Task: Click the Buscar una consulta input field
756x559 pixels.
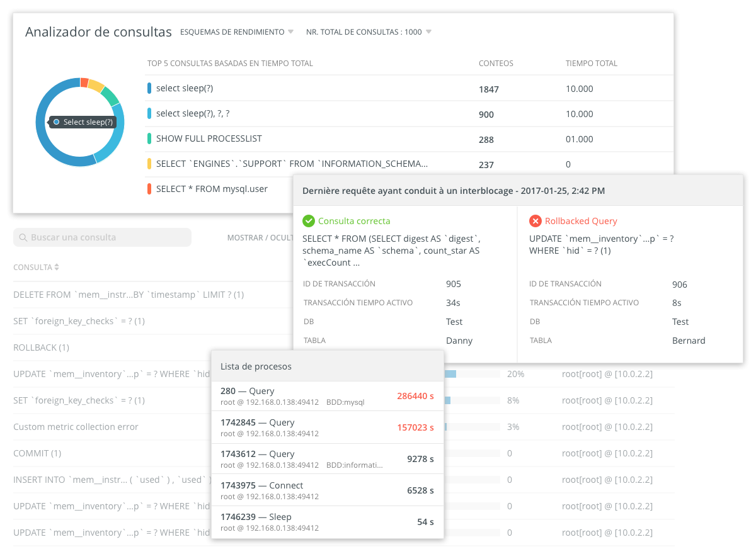Action: click(101, 237)
